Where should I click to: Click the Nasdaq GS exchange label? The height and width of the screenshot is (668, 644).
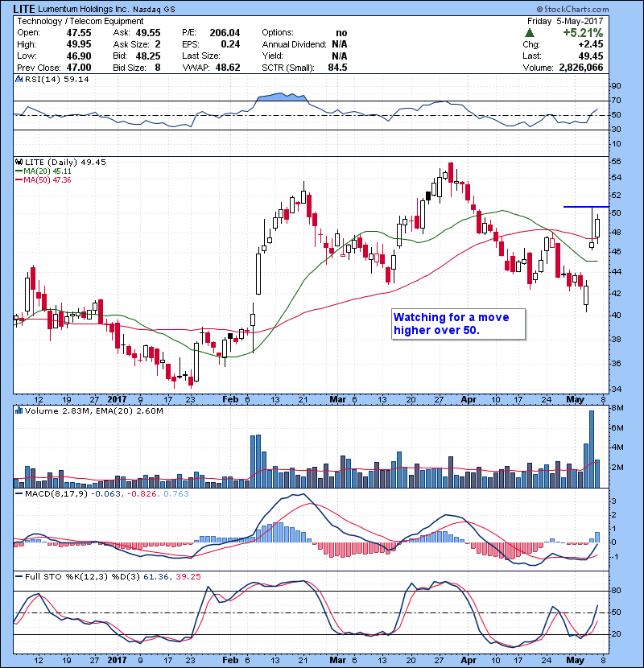(x=154, y=10)
